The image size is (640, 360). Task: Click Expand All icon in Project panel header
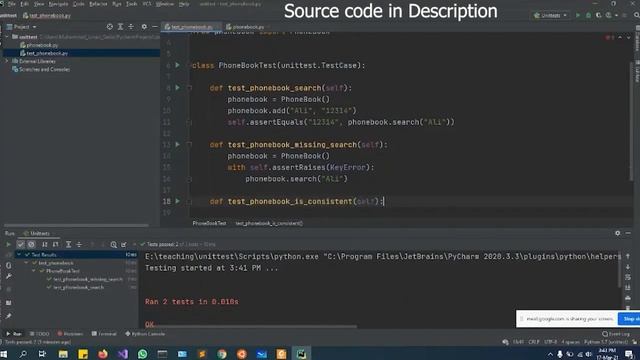click(x=120, y=27)
